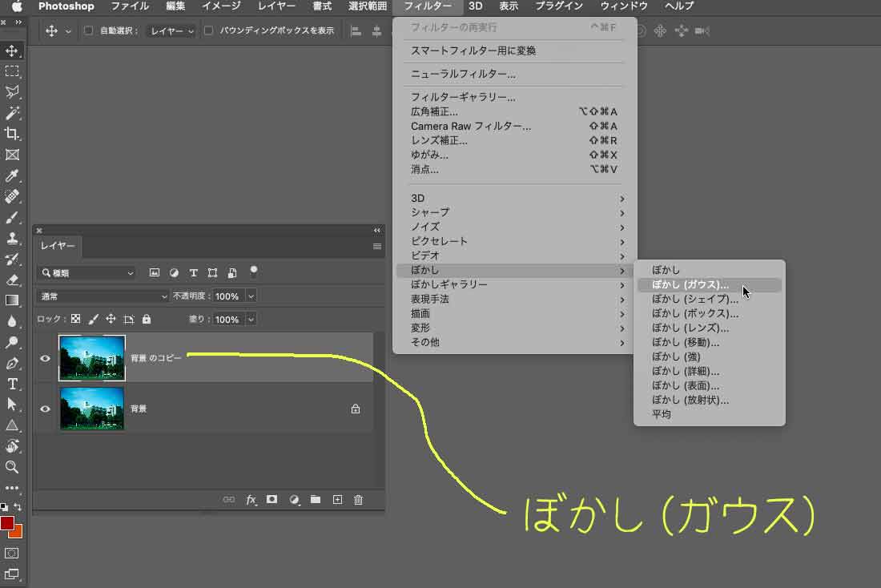The width and height of the screenshot is (881, 588).
Task: Delete layer using the trash icon
Action: tap(359, 500)
